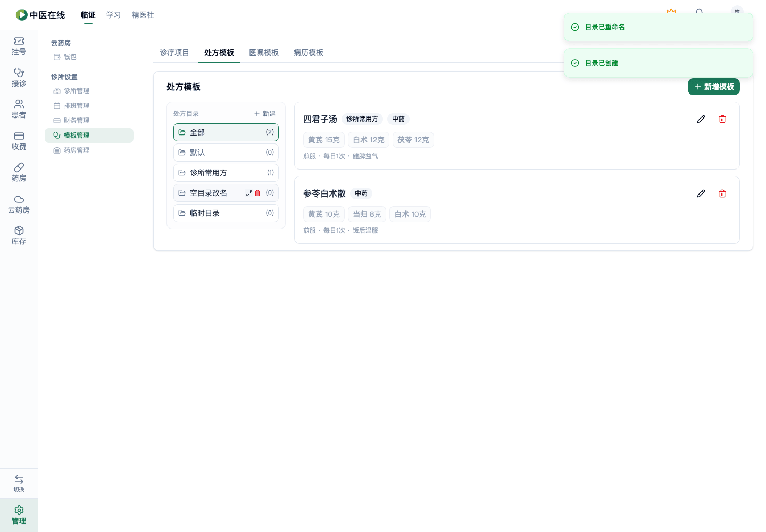Rename the 空目录改名 folder via pencil icon
766x532 pixels.
(x=248, y=193)
